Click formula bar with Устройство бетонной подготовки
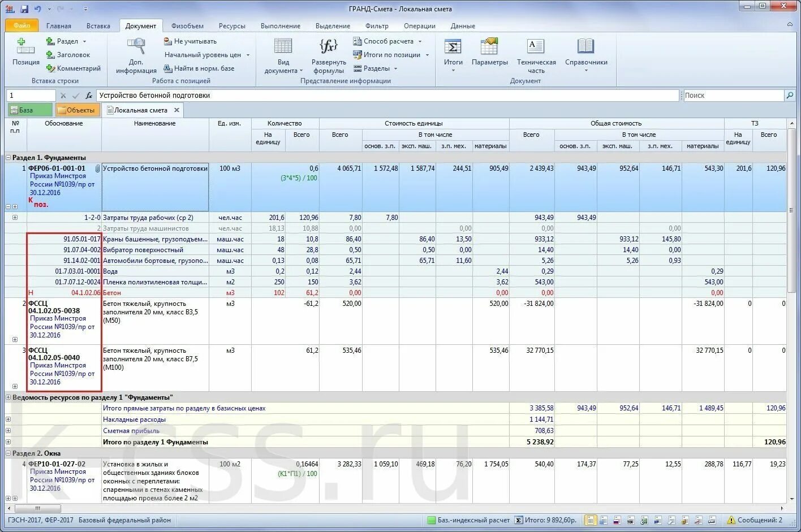 click(387, 96)
